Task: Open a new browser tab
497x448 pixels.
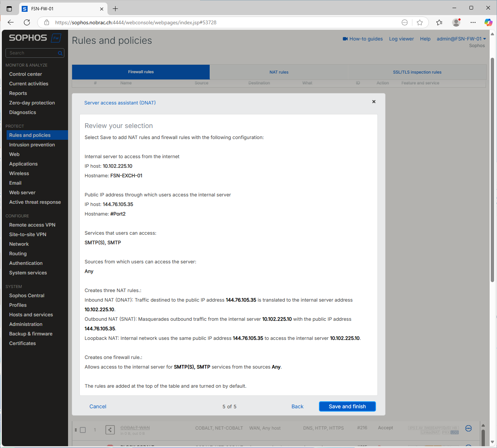Action: coord(115,8)
